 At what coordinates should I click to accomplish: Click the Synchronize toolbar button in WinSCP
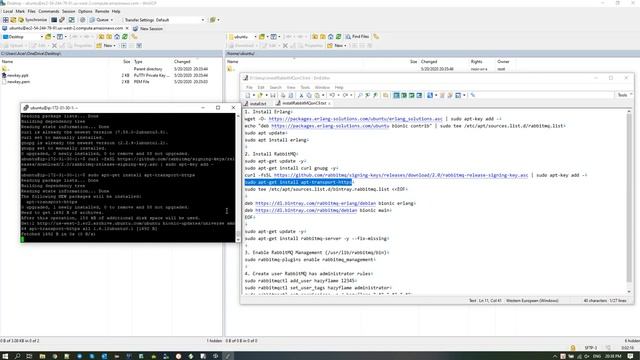pos(33,20)
